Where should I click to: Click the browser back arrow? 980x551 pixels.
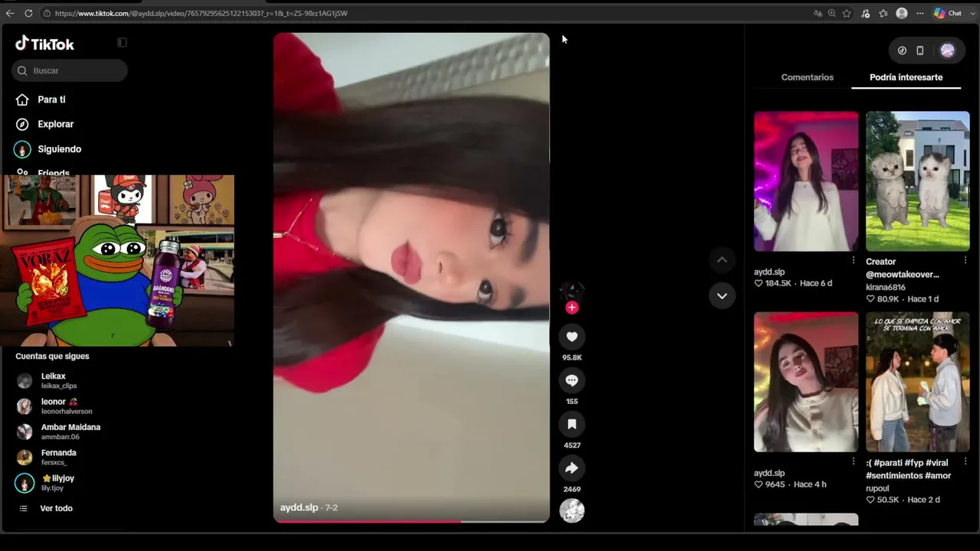(x=10, y=13)
